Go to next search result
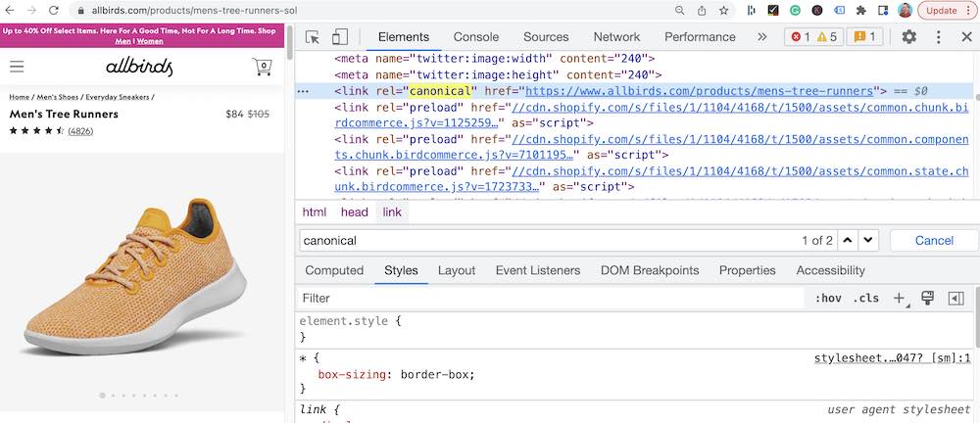The width and height of the screenshot is (980, 423). click(x=868, y=240)
